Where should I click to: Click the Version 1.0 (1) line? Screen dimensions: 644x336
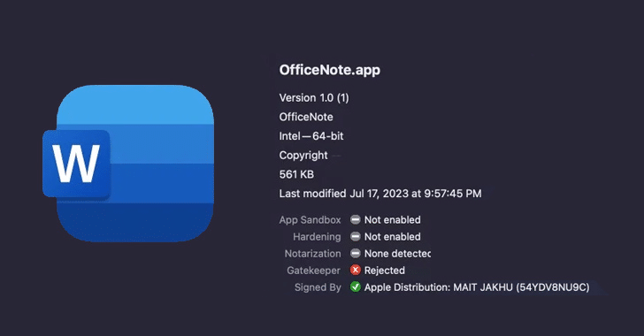pos(314,98)
